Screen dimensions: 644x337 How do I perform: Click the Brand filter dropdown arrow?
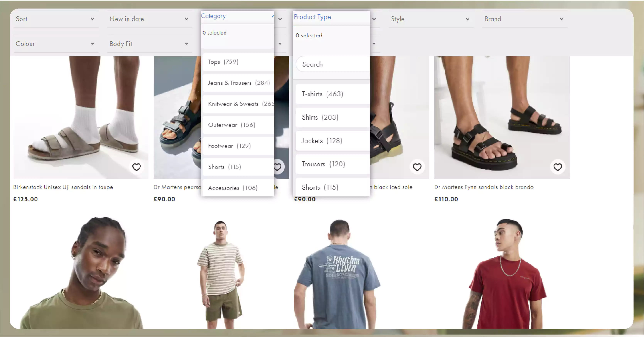pyautogui.click(x=562, y=19)
